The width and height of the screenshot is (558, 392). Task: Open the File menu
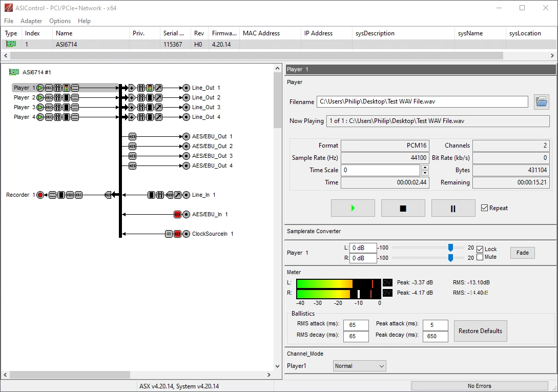point(9,21)
